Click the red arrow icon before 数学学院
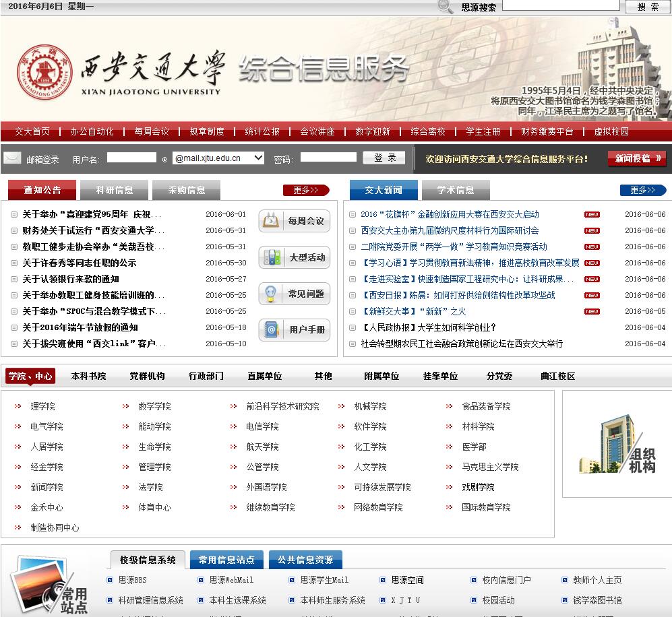Image resolution: width=672 pixels, height=617 pixels. (125, 406)
